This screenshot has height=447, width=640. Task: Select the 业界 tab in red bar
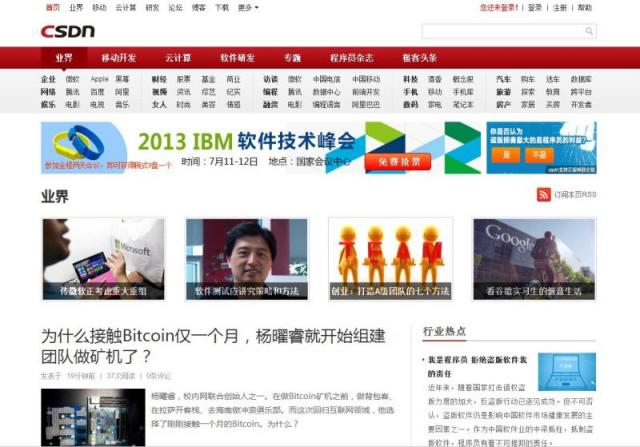coord(64,58)
